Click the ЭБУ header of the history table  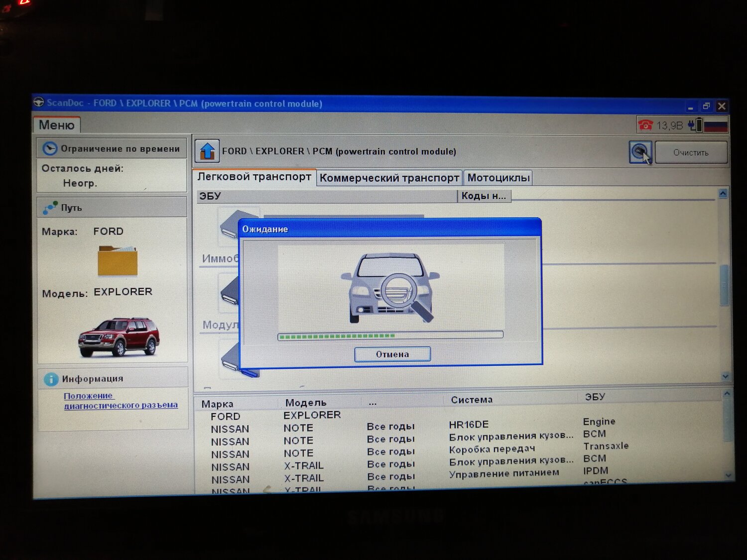point(595,397)
